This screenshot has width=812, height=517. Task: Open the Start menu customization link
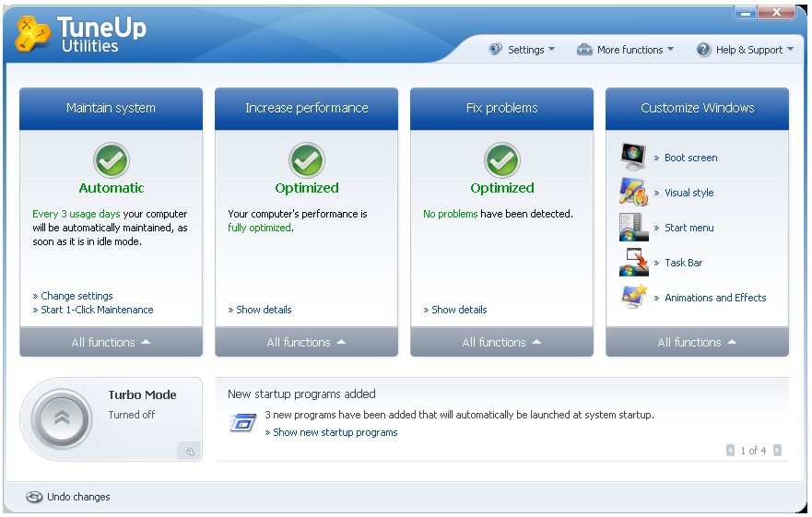coord(688,228)
